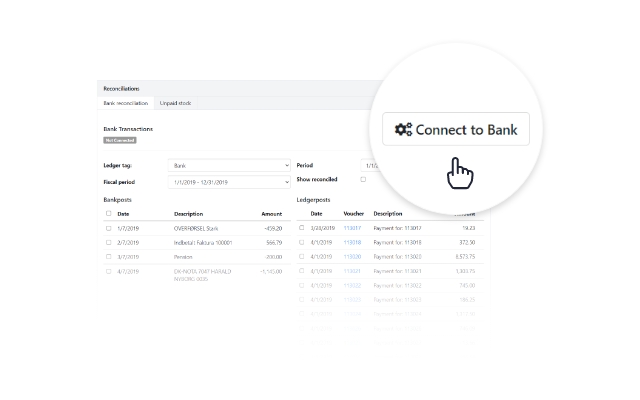Image resolution: width=640 pixels, height=400 pixels.
Task: Click the 566.79 bankpost amount
Action: [x=274, y=242]
